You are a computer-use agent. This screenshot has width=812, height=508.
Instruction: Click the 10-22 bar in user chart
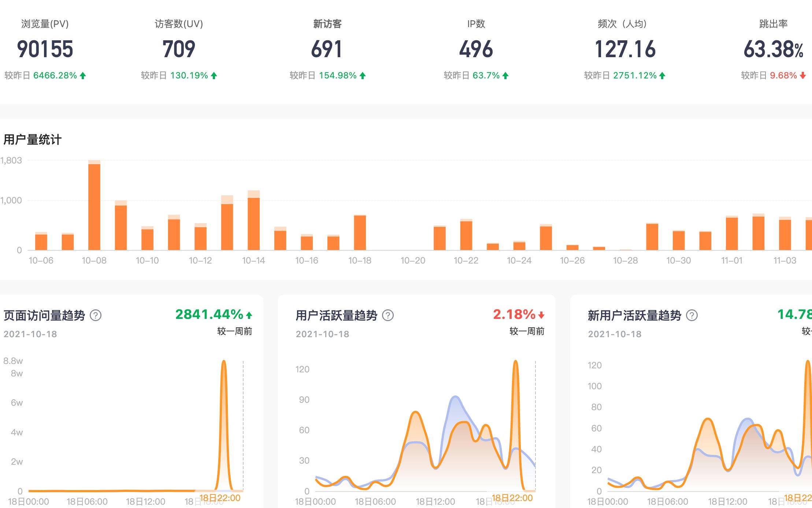click(x=466, y=235)
